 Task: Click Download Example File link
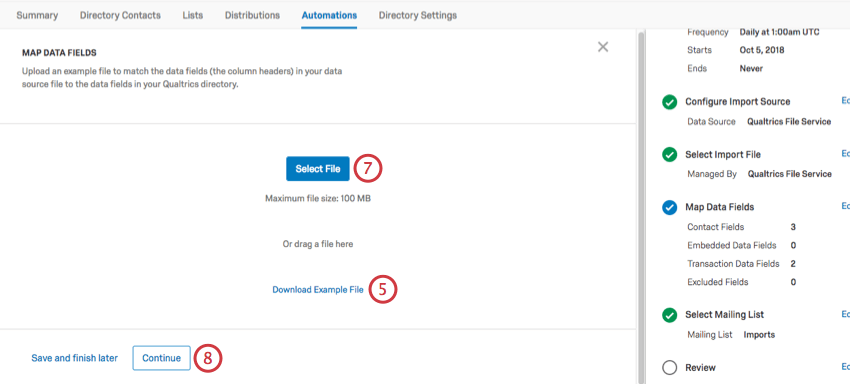point(318,290)
